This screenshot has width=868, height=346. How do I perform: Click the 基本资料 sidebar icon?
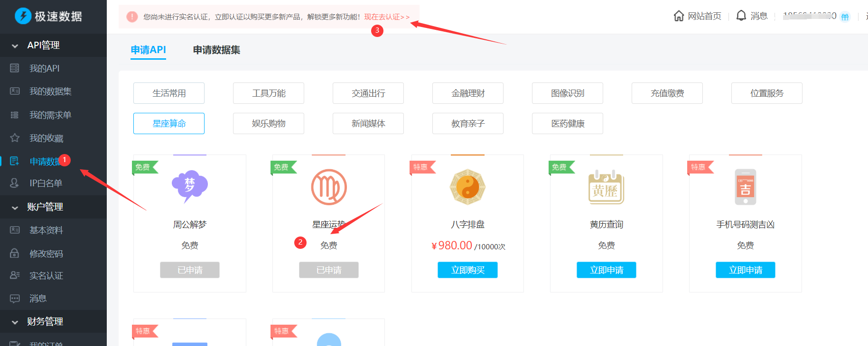coord(15,230)
